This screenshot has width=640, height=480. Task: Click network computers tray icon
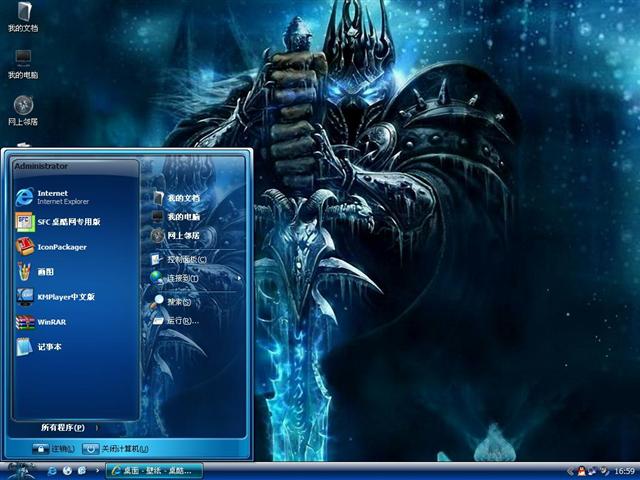pyautogui.click(x=593, y=471)
